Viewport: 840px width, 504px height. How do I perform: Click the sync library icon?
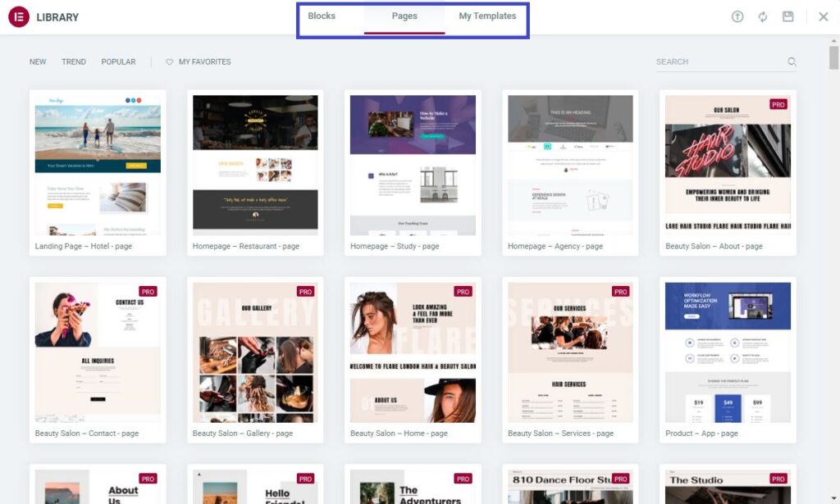pos(763,17)
